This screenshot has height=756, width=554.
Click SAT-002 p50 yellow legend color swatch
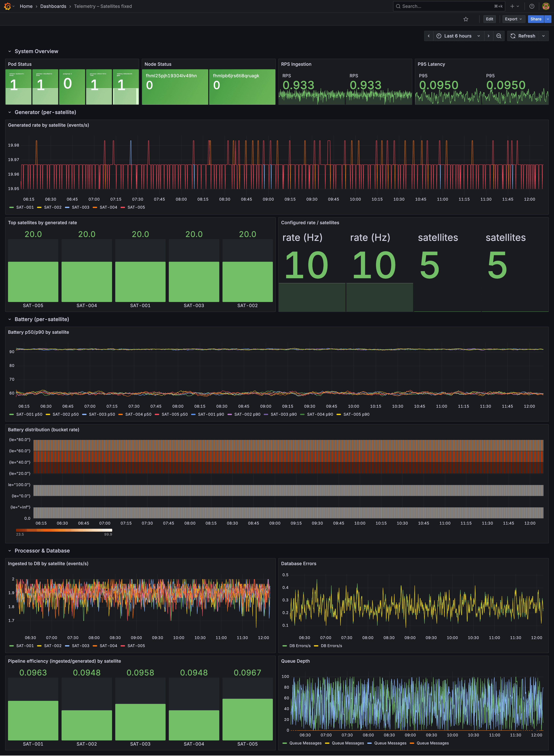[48, 415]
